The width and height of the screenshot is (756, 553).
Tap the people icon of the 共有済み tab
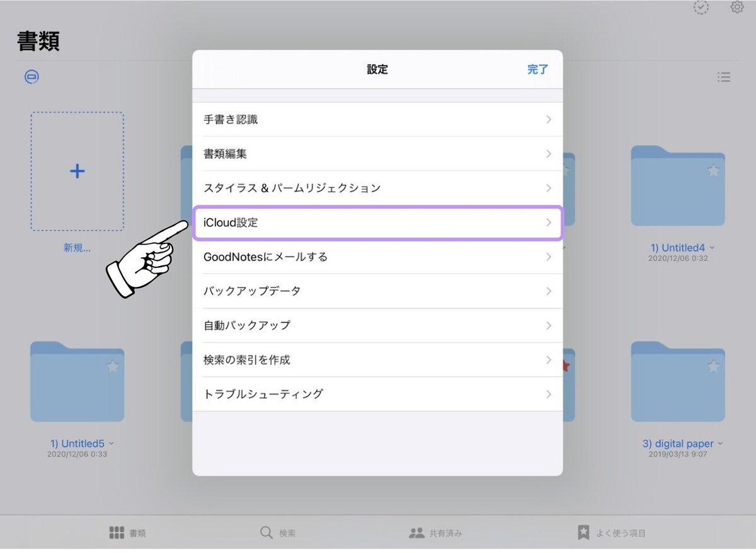pos(416,532)
